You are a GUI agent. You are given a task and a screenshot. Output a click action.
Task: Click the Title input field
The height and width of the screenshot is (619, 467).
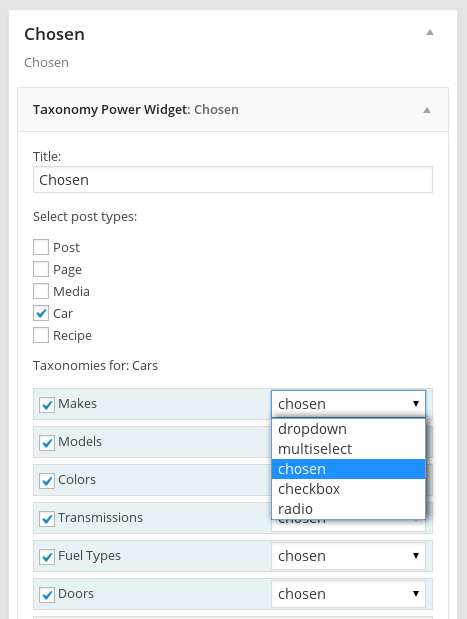coord(233,180)
